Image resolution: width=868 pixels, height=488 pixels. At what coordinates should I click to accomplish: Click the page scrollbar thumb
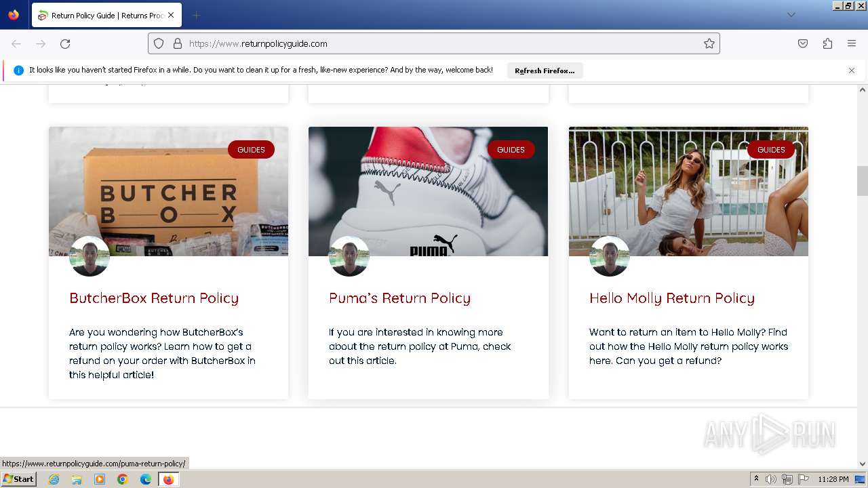point(863,180)
